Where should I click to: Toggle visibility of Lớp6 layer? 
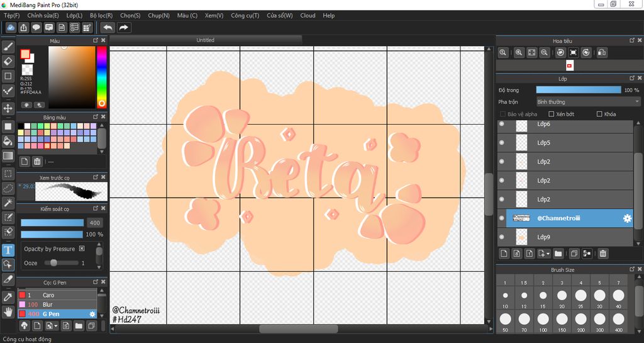point(501,124)
